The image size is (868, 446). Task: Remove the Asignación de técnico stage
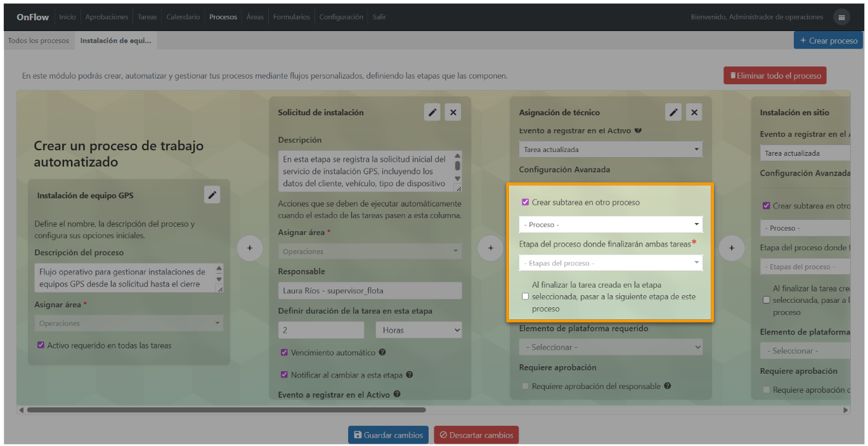pos(694,112)
